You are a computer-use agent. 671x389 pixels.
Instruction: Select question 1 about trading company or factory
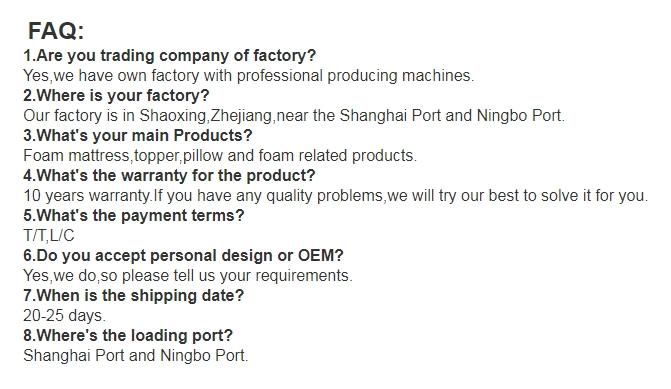pyautogui.click(x=169, y=56)
